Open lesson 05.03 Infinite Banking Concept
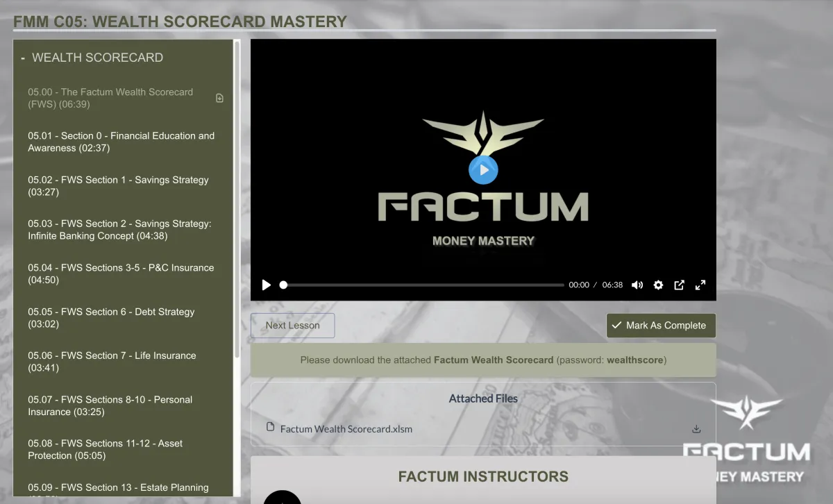The image size is (833, 504). tap(120, 230)
